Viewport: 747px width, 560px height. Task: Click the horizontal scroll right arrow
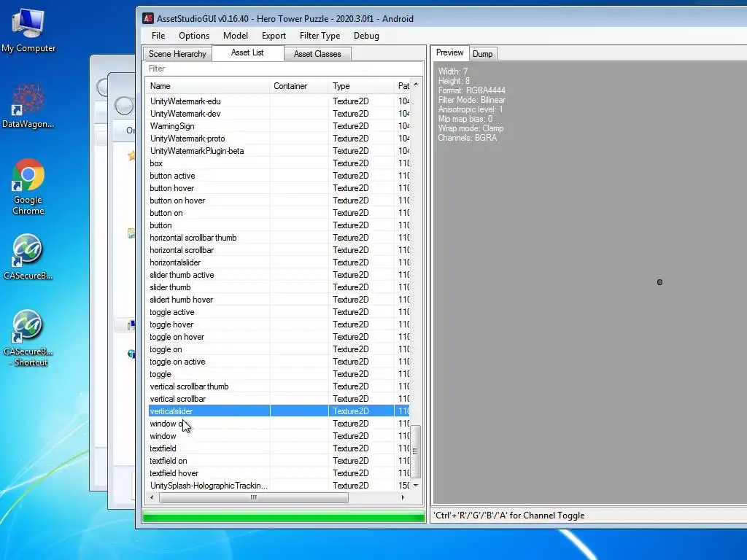(403, 497)
